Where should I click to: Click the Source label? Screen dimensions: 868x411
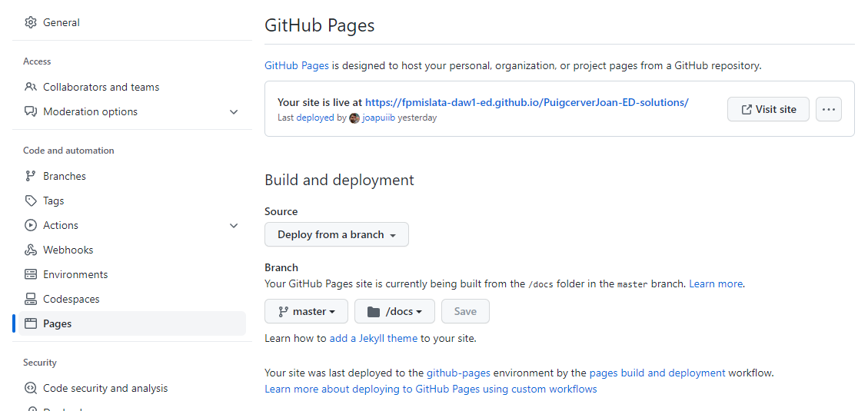point(281,211)
